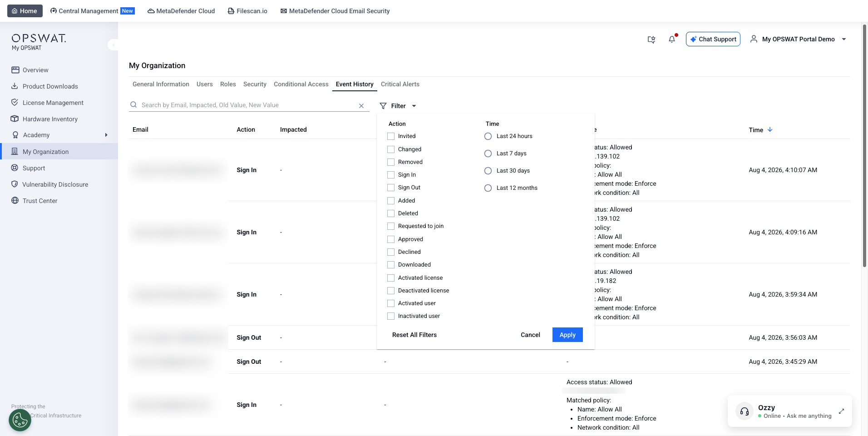Click the Central Management icon
The image size is (868, 436).
tap(54, 11)
